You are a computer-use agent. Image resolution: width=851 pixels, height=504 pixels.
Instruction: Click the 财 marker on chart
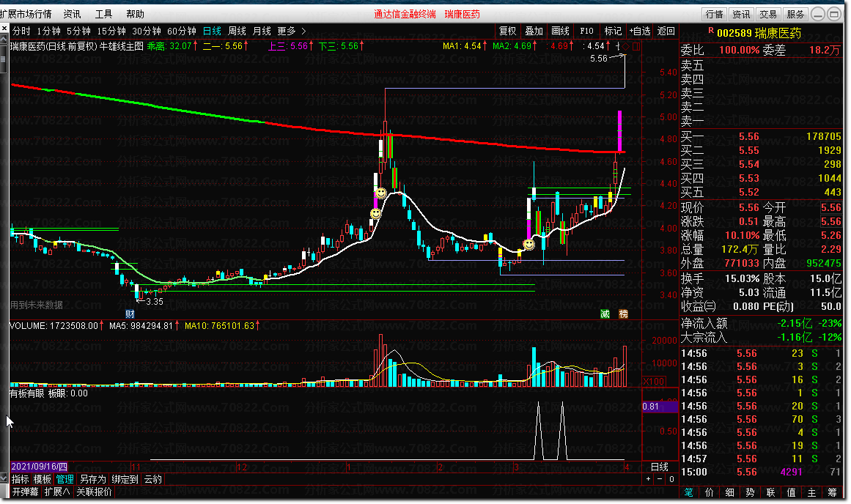(130, 314)
